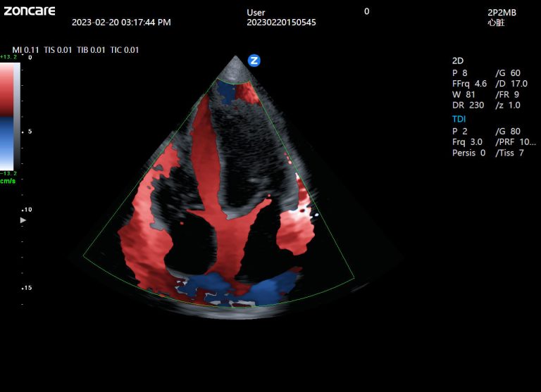Click the TDI Persis 0 parameter
Screen dimensions: 541x392
click(x=469, y=153)
